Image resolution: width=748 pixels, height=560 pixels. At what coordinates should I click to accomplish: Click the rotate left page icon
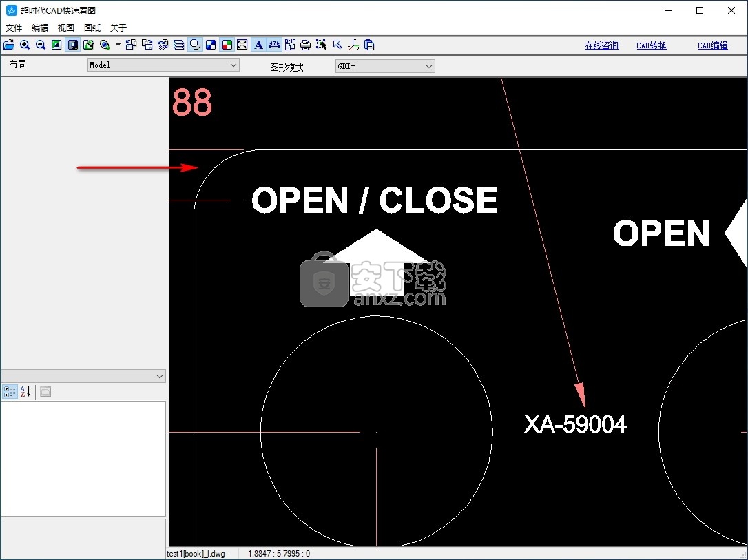click(x=131, y=45)
